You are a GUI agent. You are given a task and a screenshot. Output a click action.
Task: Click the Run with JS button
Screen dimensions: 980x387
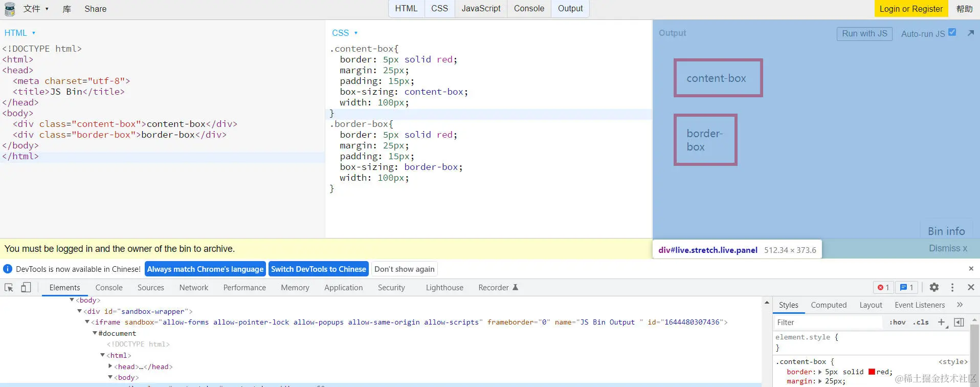pos(864,34)
